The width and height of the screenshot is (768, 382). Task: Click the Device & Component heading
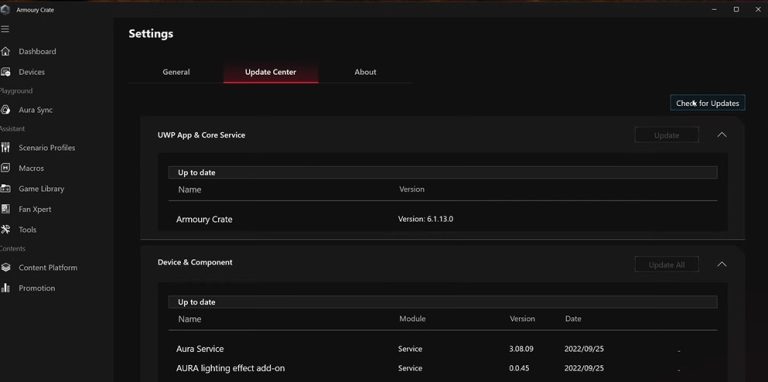pyautogui.click(x=195, y=262)
